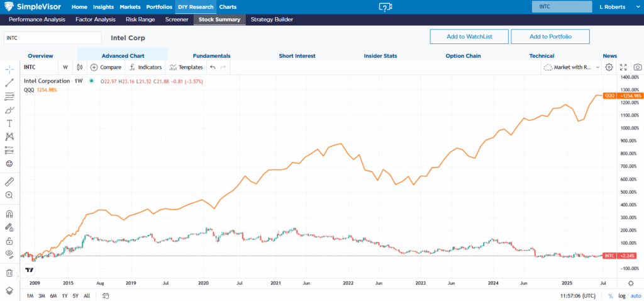Toggle stay in drawing mode
The width and height of the screenshot is (644, 301).
click(9, 227)
